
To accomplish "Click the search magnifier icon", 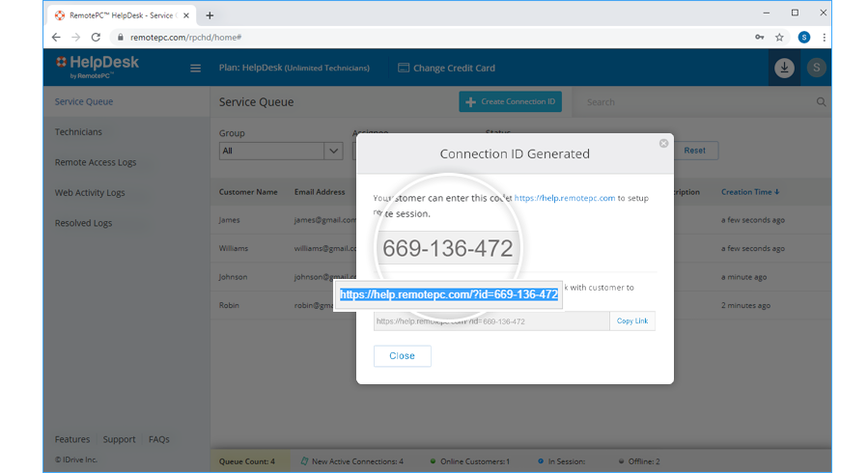I will pos(822,101).
